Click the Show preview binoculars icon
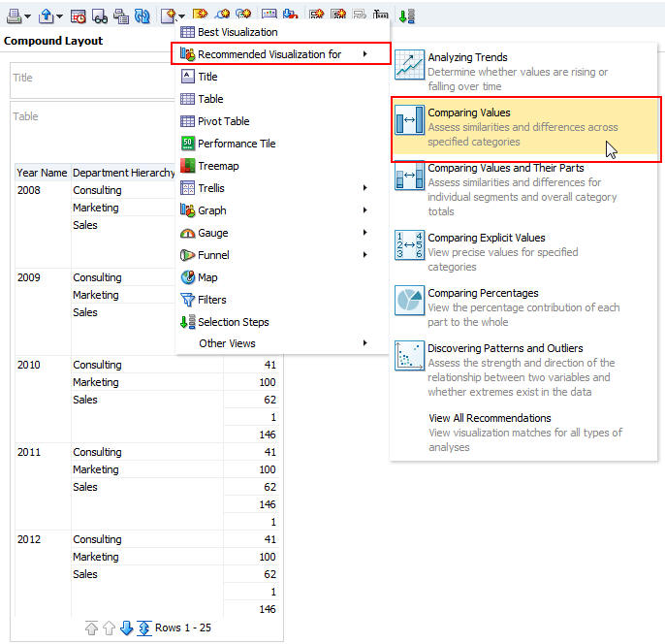The image size is (665, 644). tap(100, 16)
